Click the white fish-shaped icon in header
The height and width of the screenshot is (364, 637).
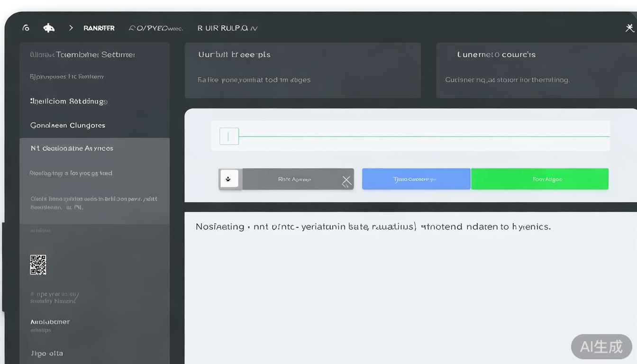(49, 28)
